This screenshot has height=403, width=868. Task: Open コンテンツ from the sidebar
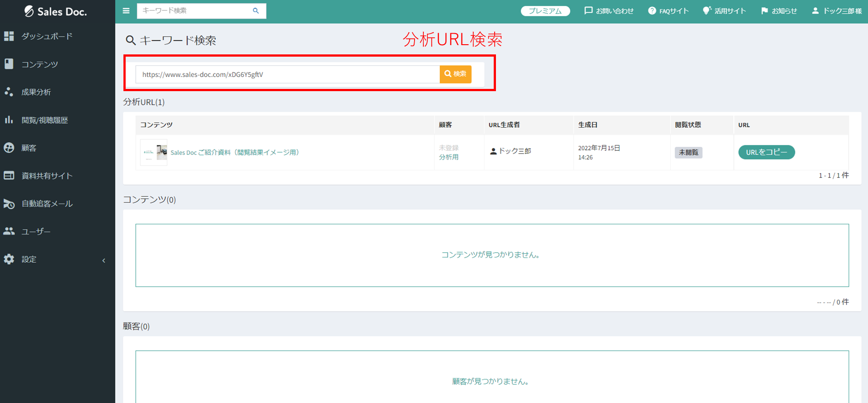(39, 65)
